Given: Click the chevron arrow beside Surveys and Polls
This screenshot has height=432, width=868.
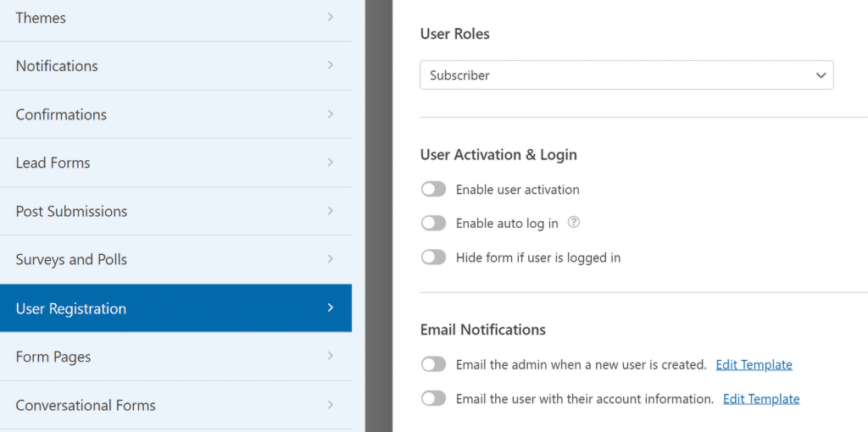Looking at the screenshot, I should coord(331,259).
